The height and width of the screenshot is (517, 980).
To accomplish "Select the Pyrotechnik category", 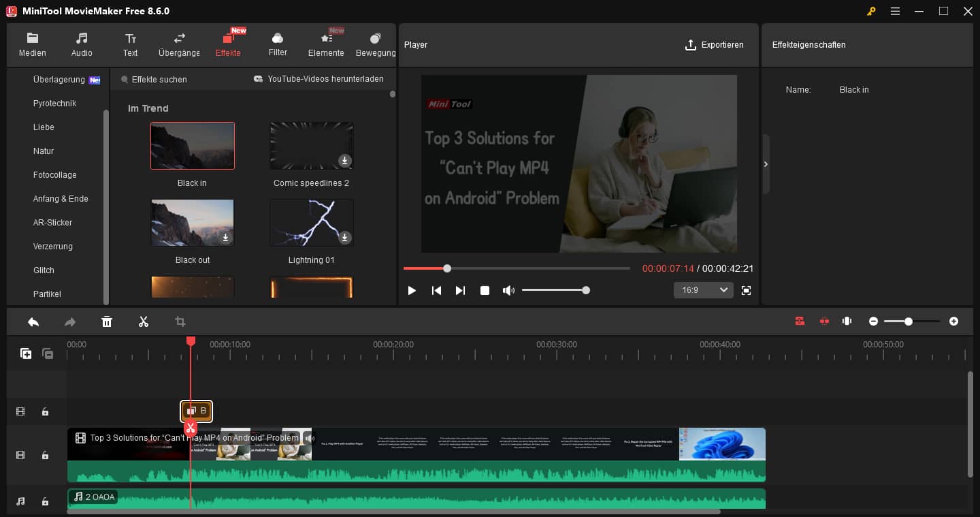I will 54,104.
